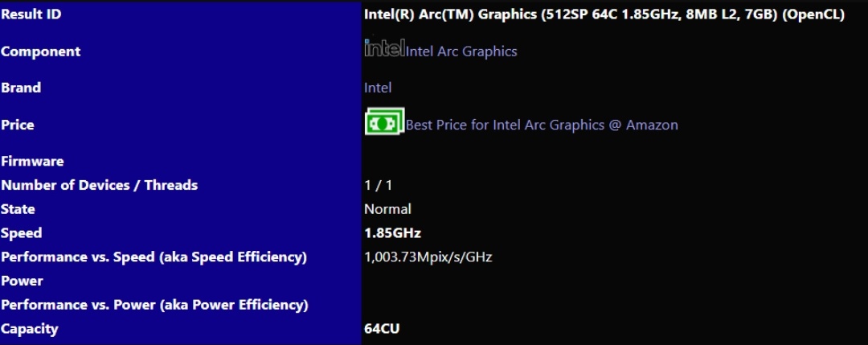Open the Intel brand link

[378, 88]
